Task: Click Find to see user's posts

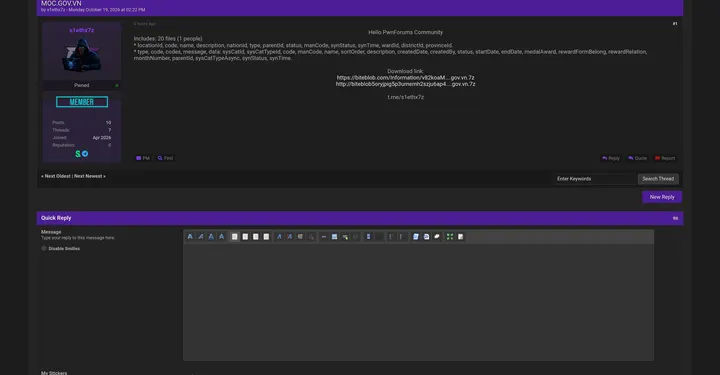Action: [165, 158]
